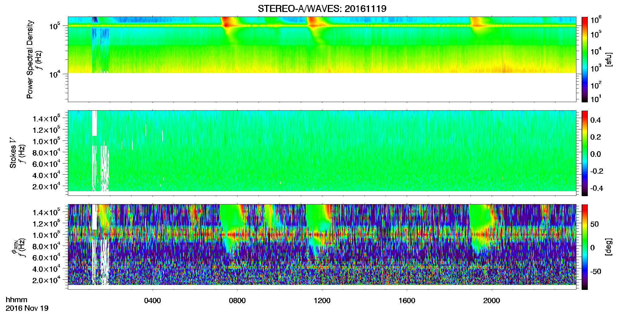Image resolution: width=644 pixels, height=332 pixels.
Task: Click the 2016 Nov 19 date label
Action: pos(27,308)
